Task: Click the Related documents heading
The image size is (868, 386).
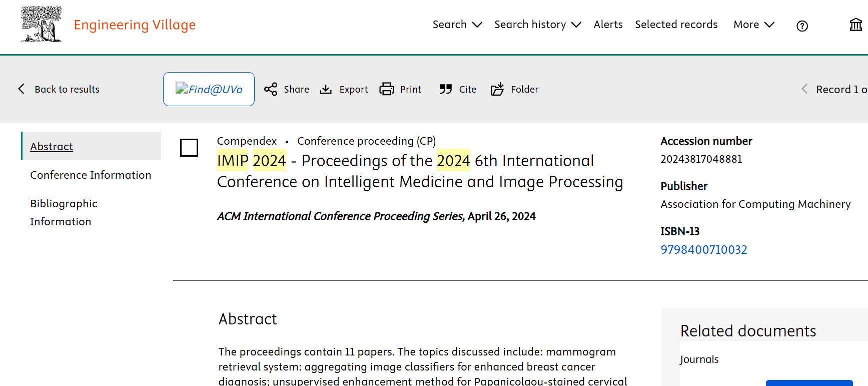Action: click(748, 331)
